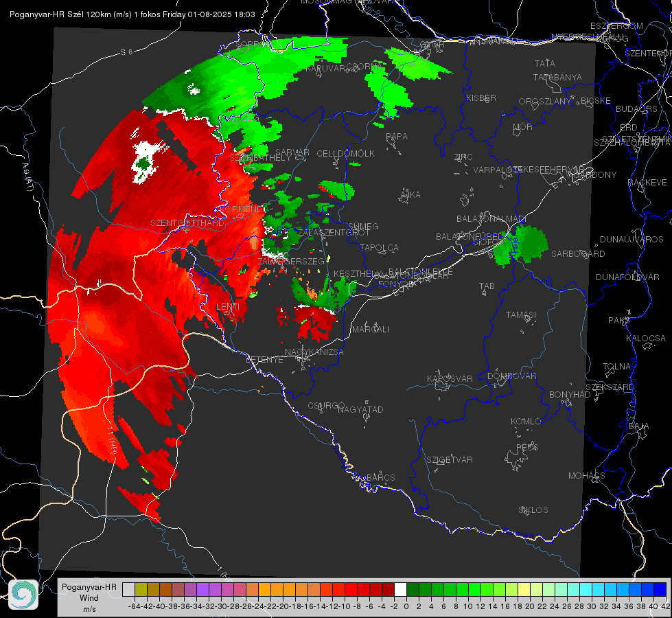Click the KESZTHELY city label
672x618 pixels.
(358, 273)
